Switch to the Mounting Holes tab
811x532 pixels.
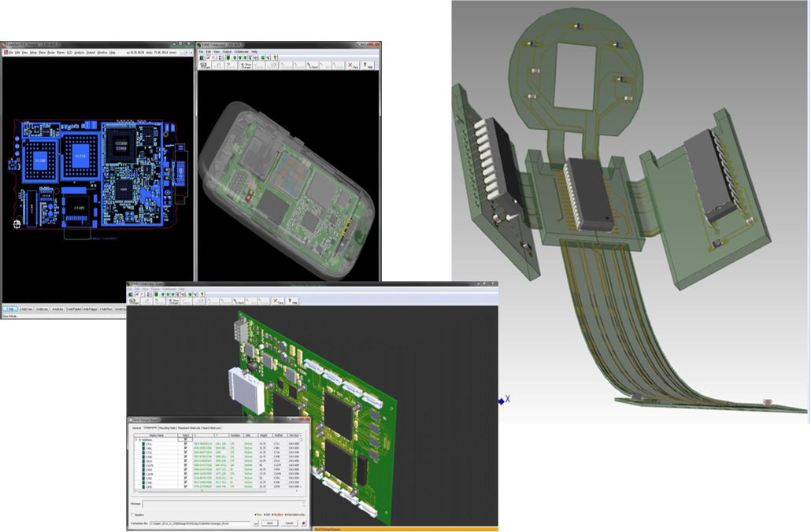tap(167, 427)
